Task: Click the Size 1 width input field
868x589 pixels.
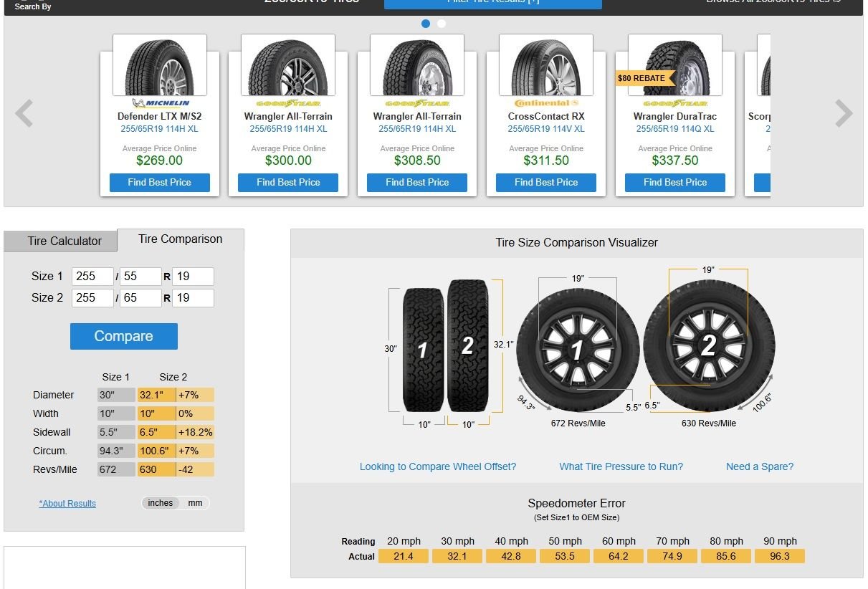Action: coord(92,277)
